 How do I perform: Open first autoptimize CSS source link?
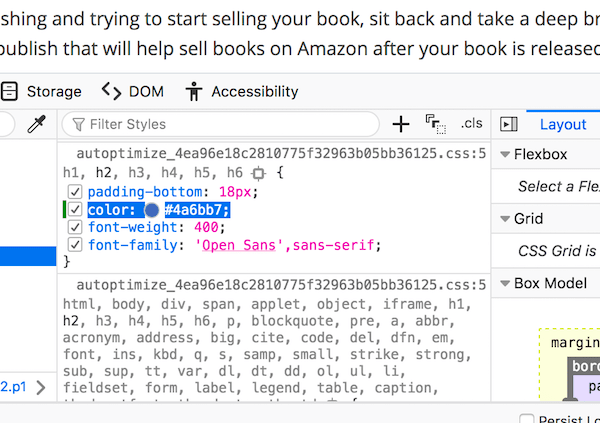pos(281,154)
